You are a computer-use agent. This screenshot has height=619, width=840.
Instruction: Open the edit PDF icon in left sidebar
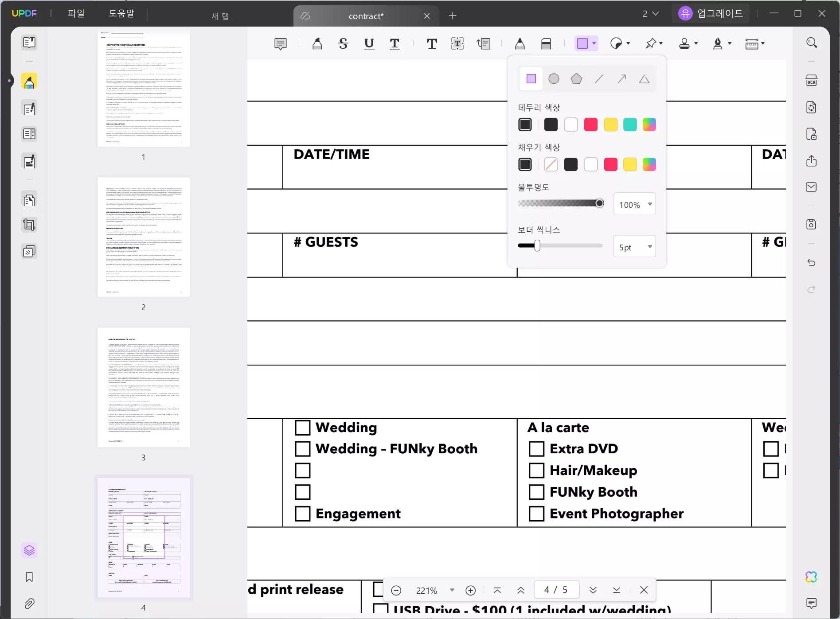tap(29, 109)
